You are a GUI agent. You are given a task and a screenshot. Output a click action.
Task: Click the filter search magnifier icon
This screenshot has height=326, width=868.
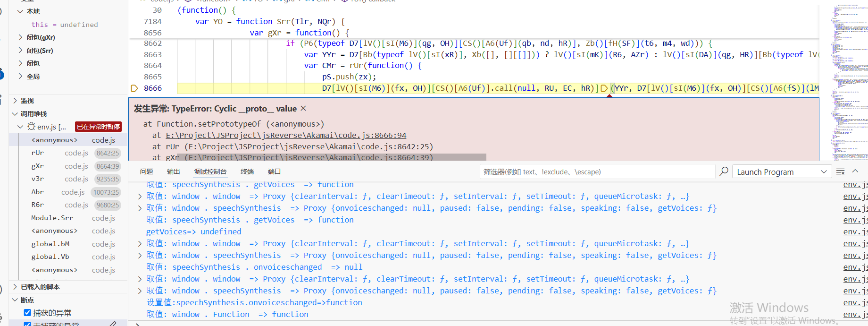click(724, 172)
